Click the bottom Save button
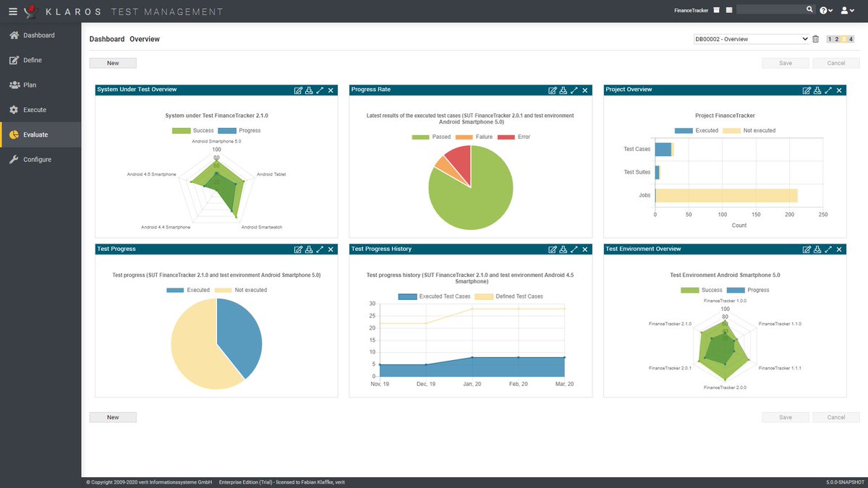 (786, 417)
